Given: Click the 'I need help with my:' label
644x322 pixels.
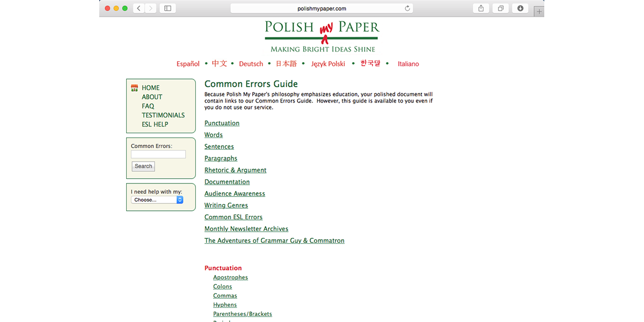Looking at the screenshot, I should pyautogui.click(x=156, y=192).
